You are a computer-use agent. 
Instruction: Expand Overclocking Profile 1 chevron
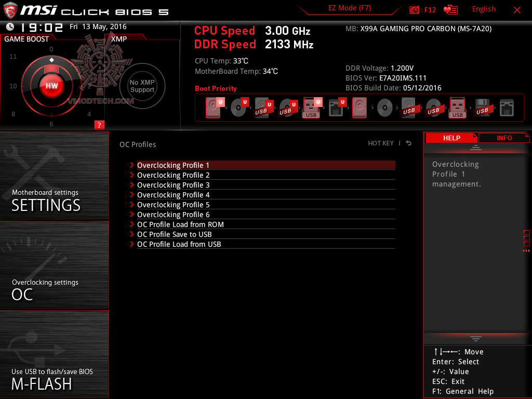click(132, 165)
